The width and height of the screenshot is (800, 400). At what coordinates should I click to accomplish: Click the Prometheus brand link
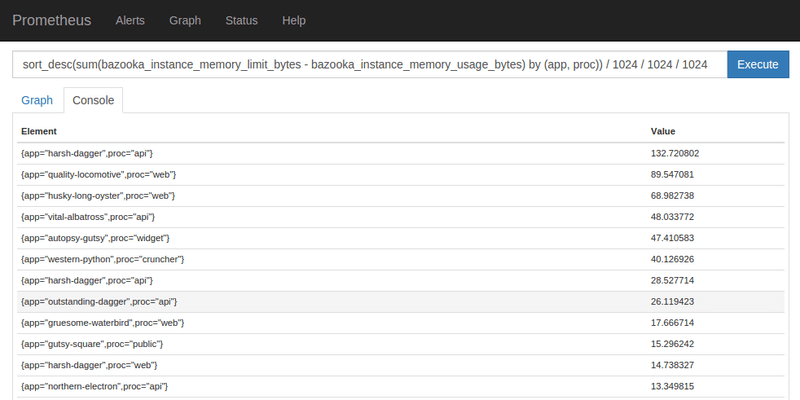pyautogui.click(x=52, y=20)
